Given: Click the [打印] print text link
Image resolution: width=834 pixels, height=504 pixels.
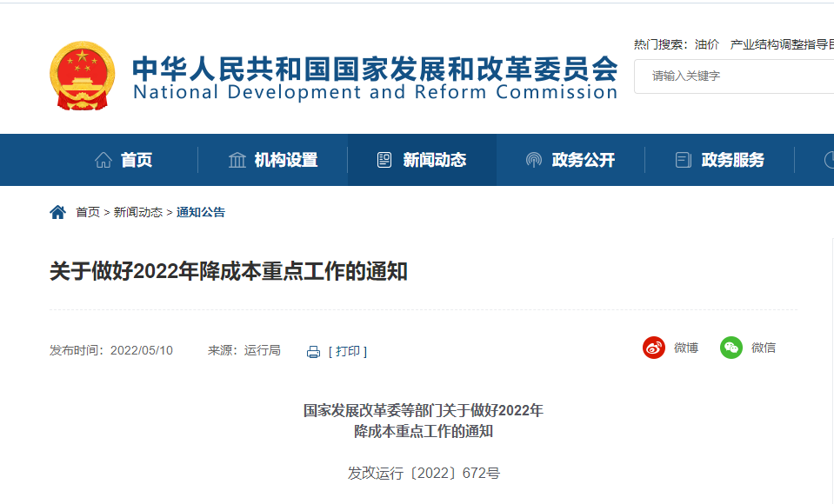Looking at the screenshot, I should pos(348,351).
